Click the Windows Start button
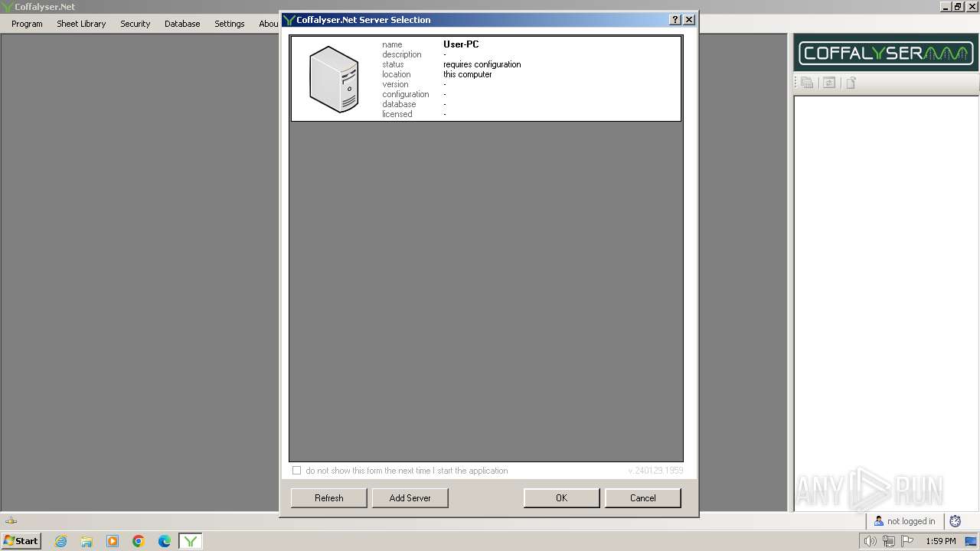The height and width of the screenshot is (551, 980). coord(21,541)
